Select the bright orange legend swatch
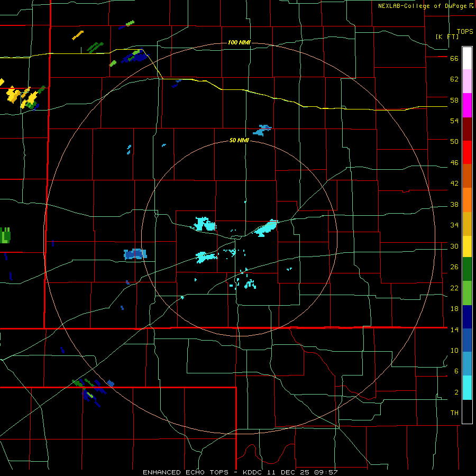Image resolution: width=476 pixels, height=476 pixels. [467, 200]
